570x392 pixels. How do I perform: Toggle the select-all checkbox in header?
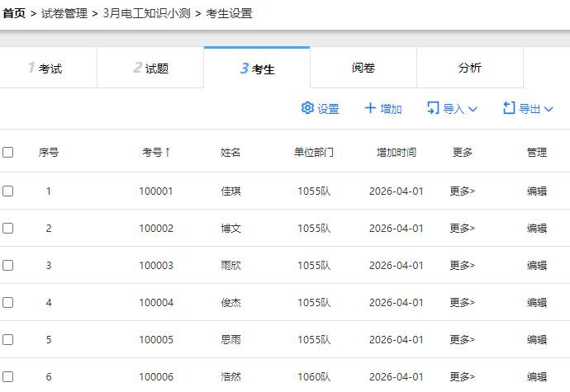(8, 152)
